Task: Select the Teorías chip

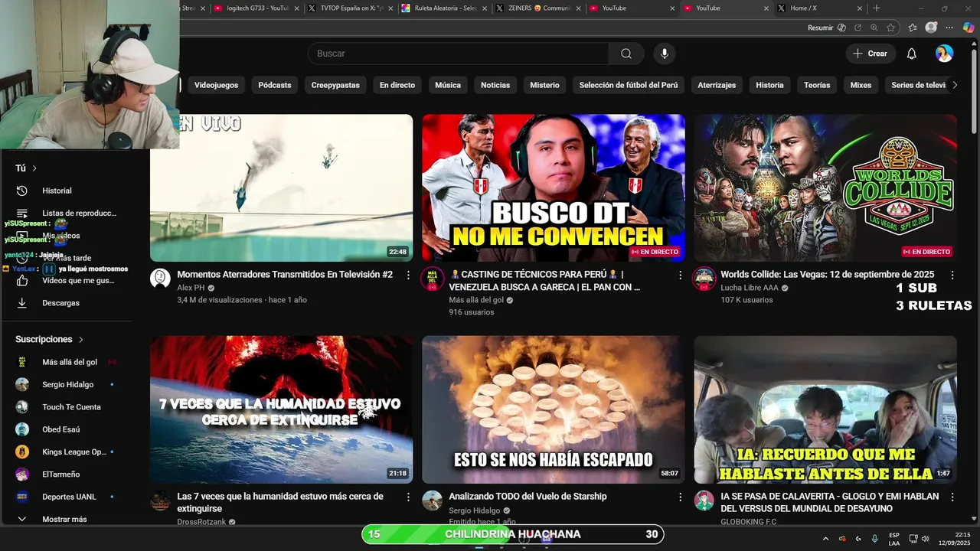Action: [x=817, y=85]
